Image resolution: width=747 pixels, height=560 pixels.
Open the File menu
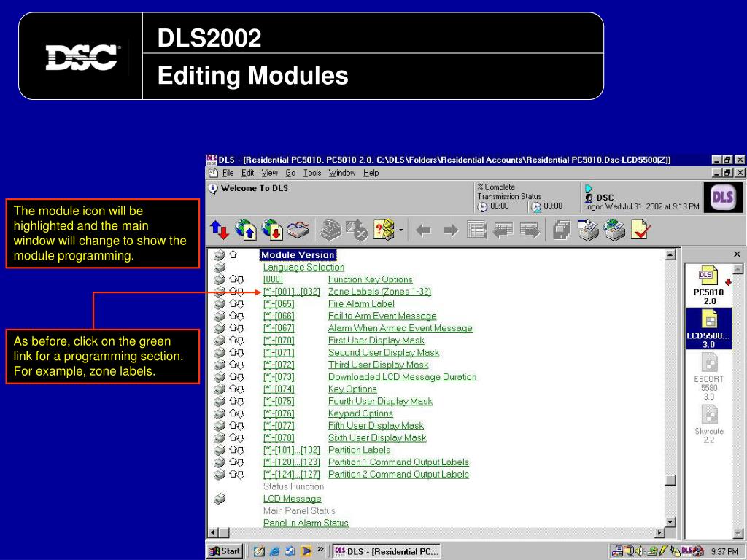(x=228, y=173)
